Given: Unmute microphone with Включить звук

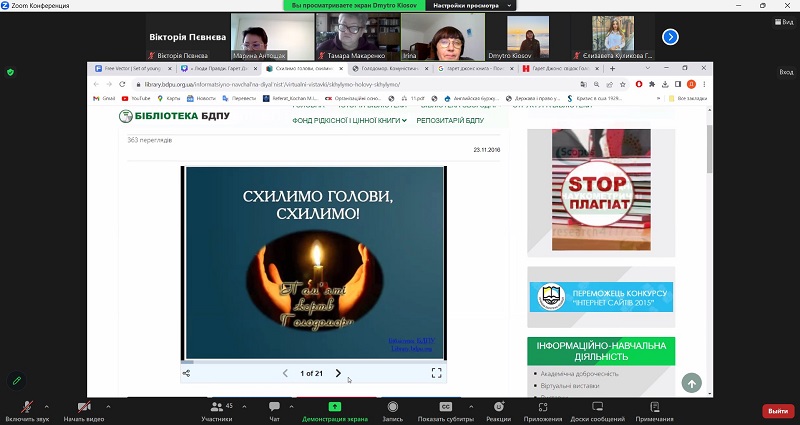Looking at the screenshot, I should point(27,412).
